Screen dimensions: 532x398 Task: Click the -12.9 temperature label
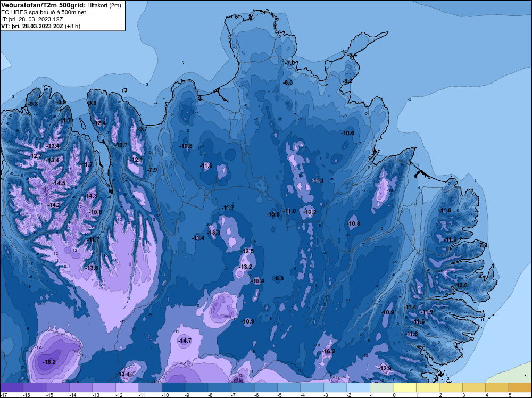[x=385, y=368]
